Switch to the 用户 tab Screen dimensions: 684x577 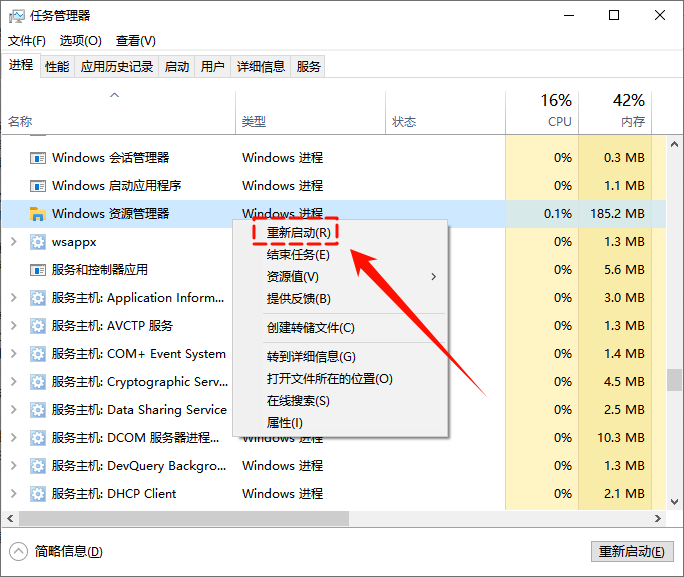212,67
